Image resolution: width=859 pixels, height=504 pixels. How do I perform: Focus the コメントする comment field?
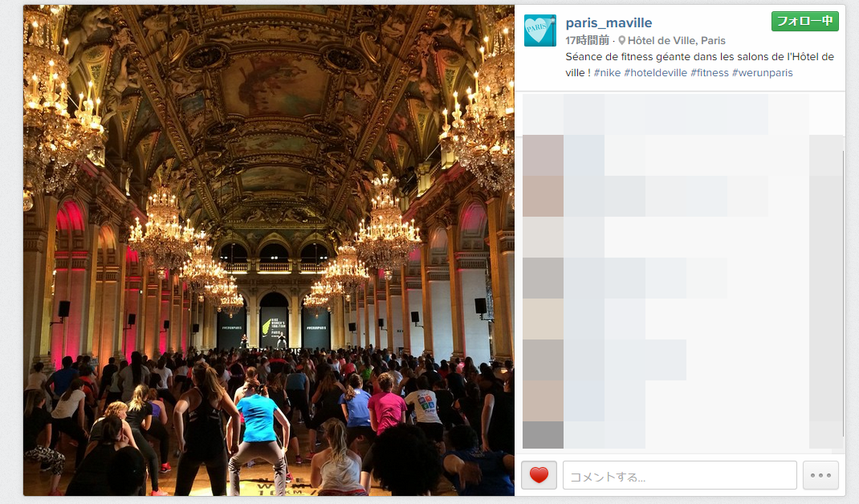coord(680,475)
